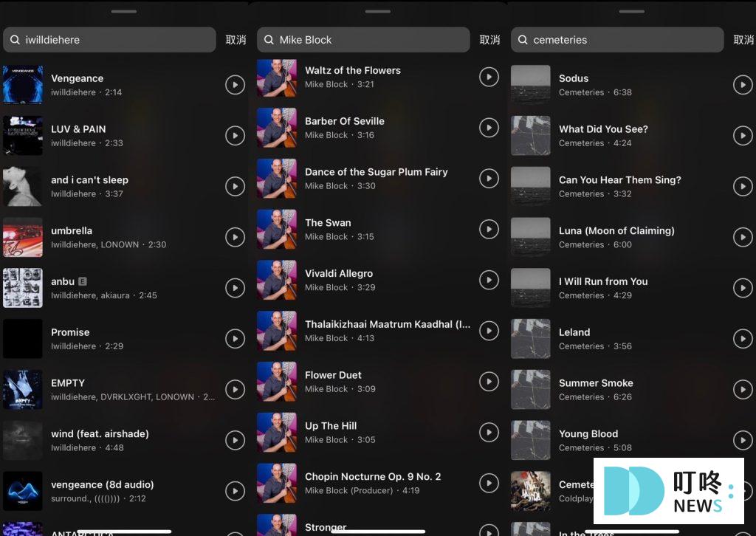This screenshot has height=536, width=756.
Task: Play What Did You See? preview
Action: tap(743, 135)
